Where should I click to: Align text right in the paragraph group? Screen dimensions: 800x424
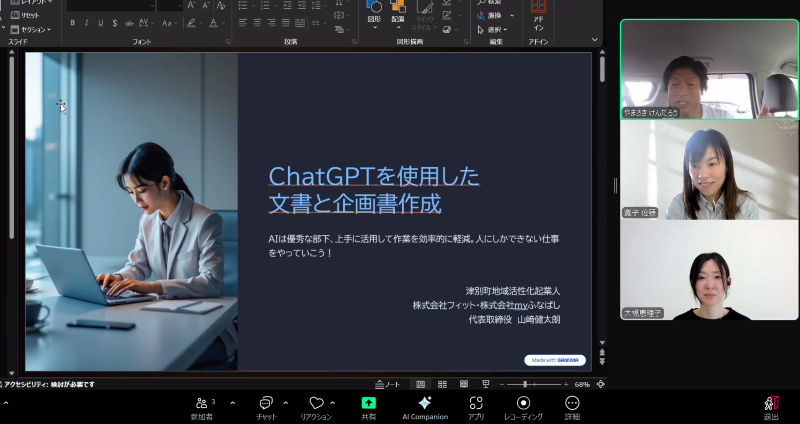271,23
